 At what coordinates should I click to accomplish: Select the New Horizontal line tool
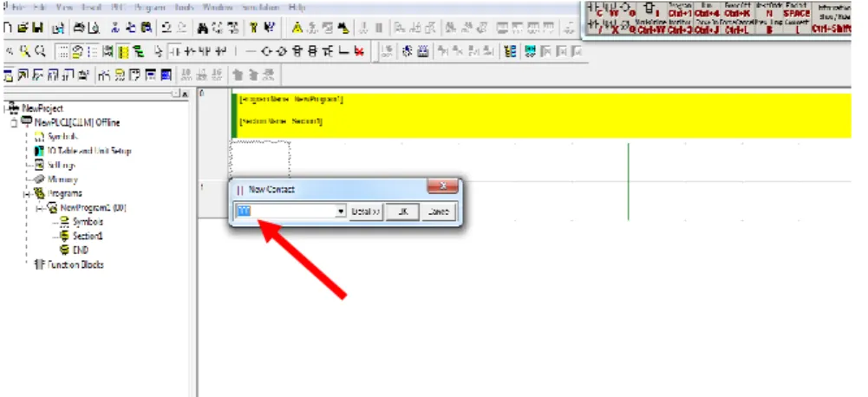(251, 51)
